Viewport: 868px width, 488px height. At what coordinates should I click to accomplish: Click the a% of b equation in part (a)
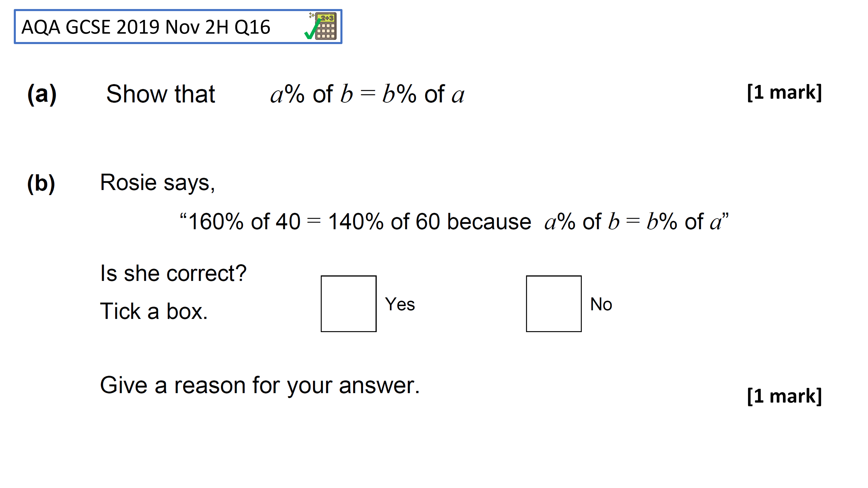[x=367, y=94]
